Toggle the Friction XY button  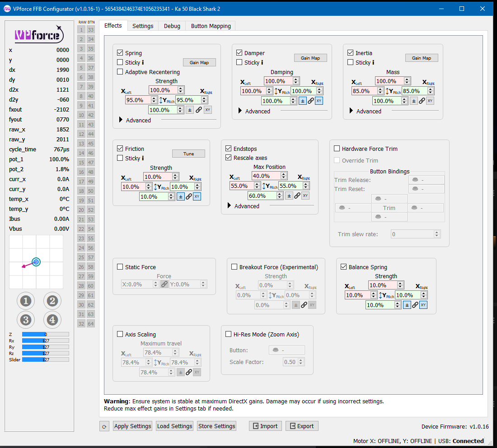197,197
